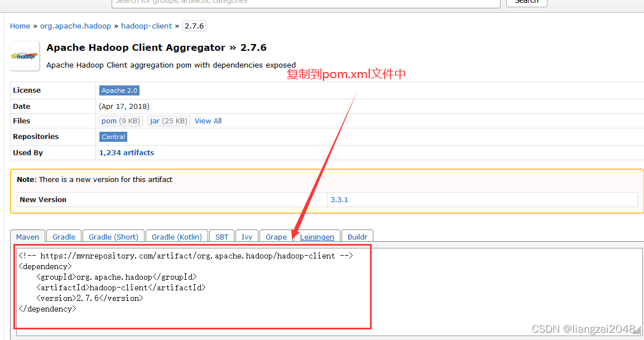The width and height of the screenshot is (644, 340).
Task: Open the org.apache.hadoop breadcrumb link
Action: pos(75,26)
